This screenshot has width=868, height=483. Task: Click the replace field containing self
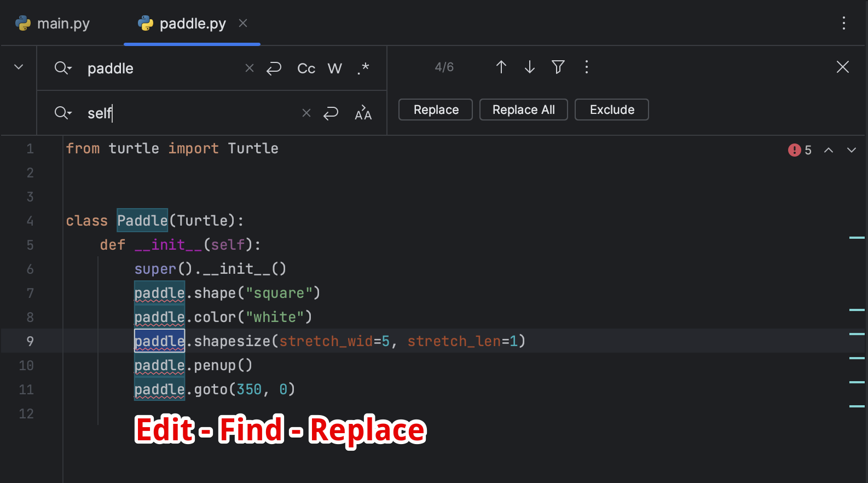(192, 113)
